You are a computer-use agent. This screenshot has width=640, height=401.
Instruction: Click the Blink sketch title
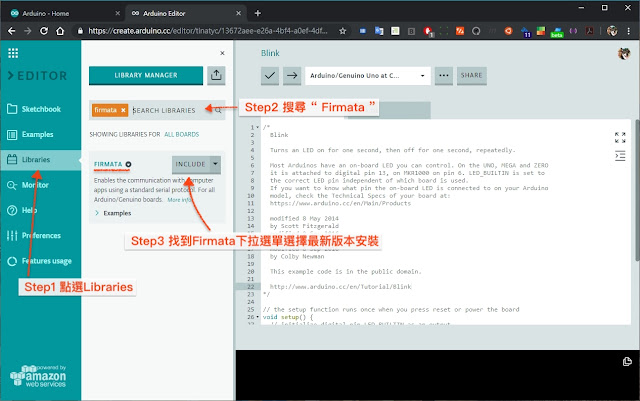pos(270,53)
